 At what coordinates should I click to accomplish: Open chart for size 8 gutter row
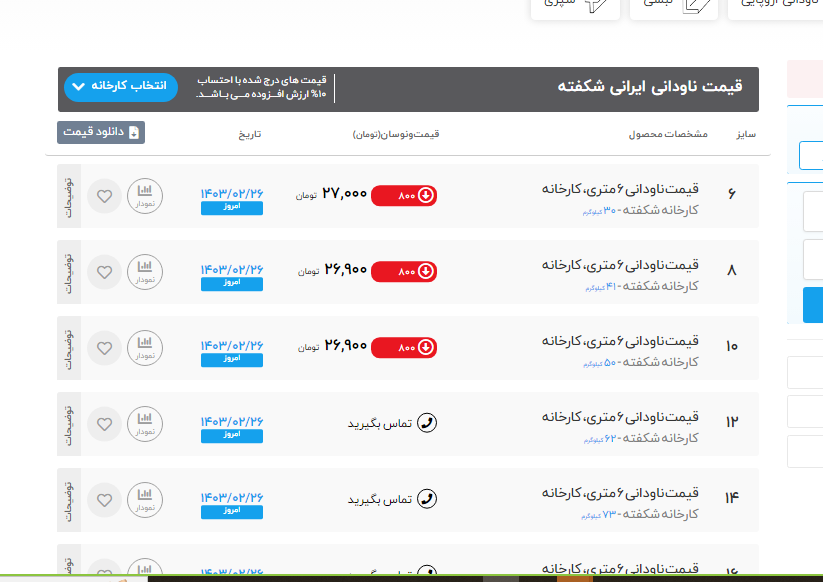(x=145, y=271)
